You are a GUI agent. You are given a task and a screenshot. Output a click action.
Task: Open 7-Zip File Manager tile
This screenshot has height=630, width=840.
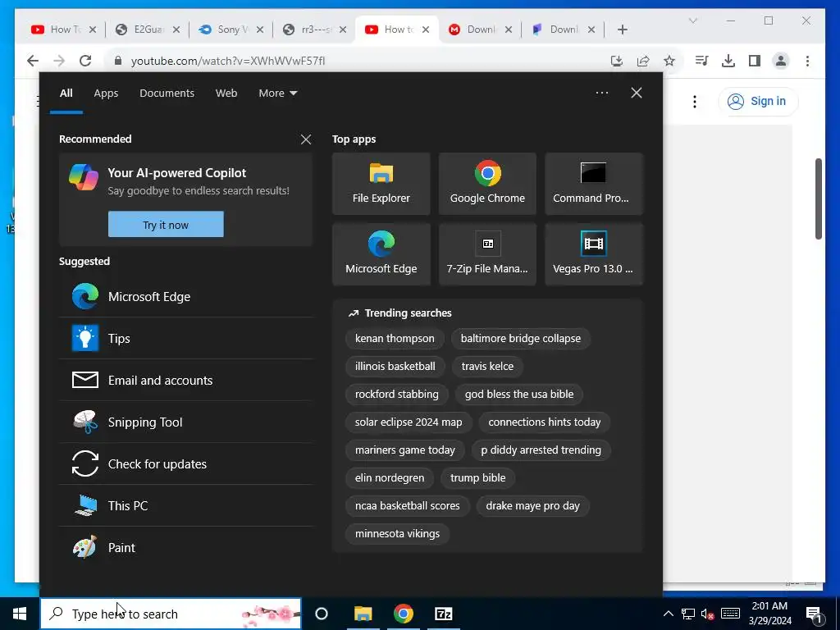click(x=487, y=254)
